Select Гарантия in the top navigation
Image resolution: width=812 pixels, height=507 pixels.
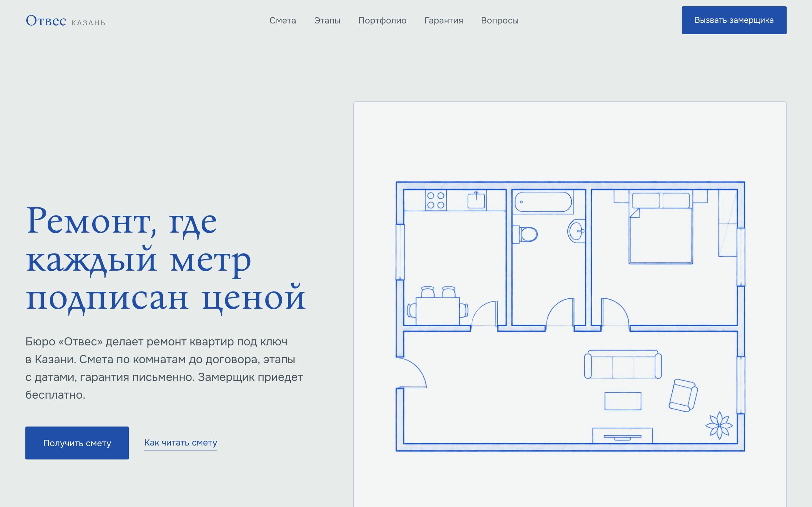(x=443, y=21)
